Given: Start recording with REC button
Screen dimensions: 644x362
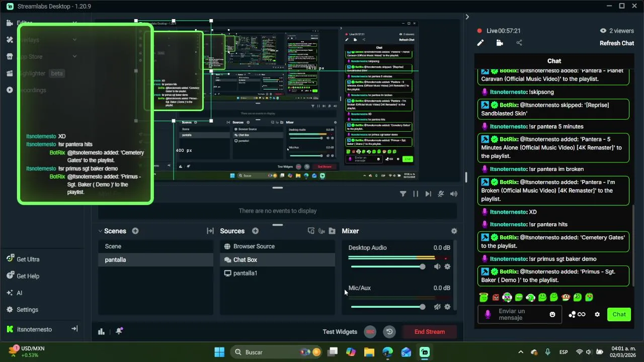Looking at the screenshot, I should (x=370, y=332).
